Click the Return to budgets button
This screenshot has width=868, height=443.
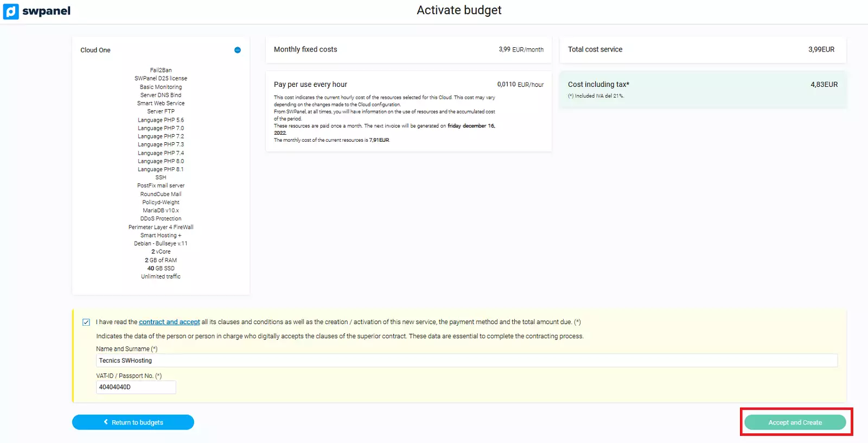coord(133,422)
